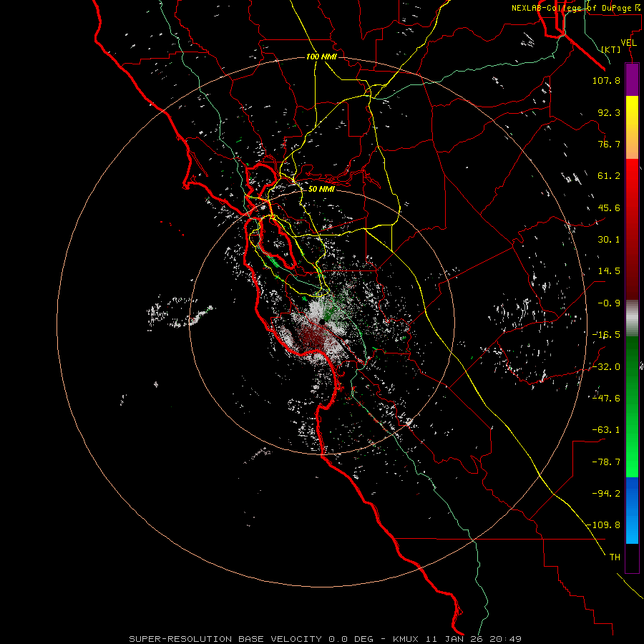Click SUPER-RESOLUTION BASE VELOCITY in the caption
Screen dimensions: 644x644
coord(225,639)
